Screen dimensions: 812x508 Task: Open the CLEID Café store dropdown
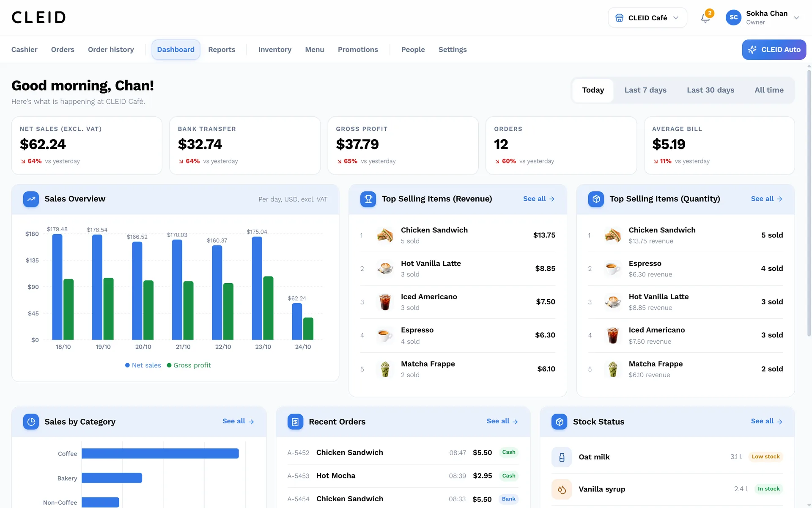[x=647, y=18]
